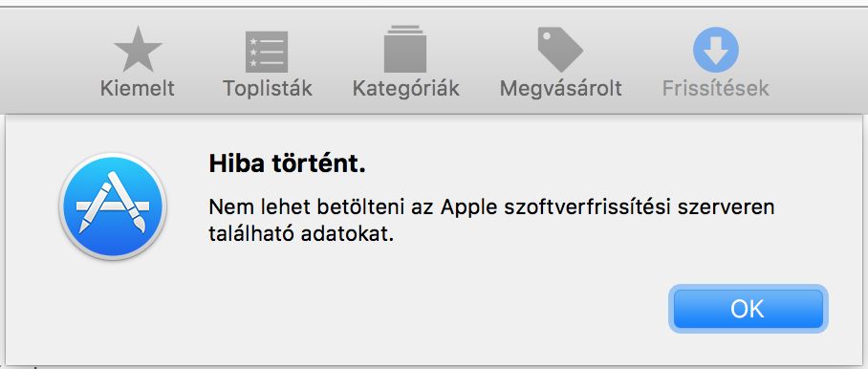Select the Kategóriák text label

point(405,89)
